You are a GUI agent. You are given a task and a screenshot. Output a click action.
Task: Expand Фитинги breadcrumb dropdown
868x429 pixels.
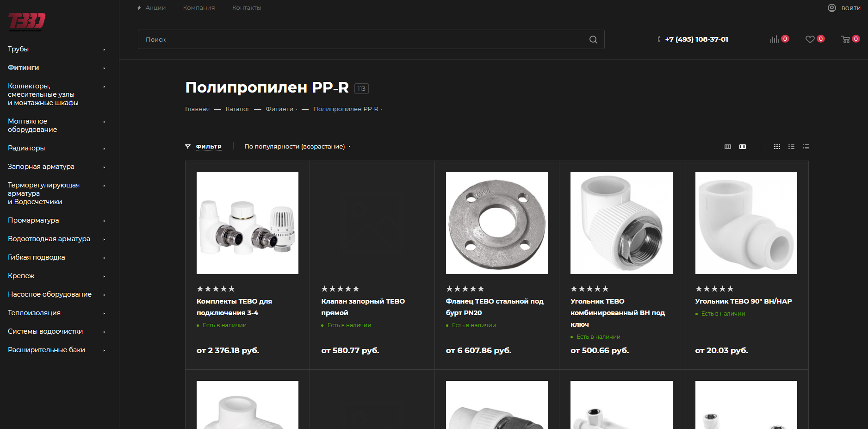click(296, 110)
